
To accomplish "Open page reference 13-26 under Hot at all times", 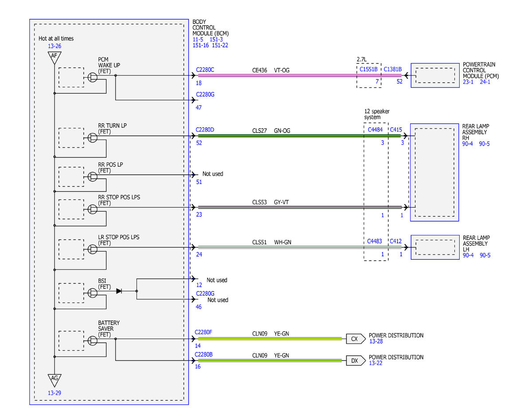I will [x=55, y=46].
